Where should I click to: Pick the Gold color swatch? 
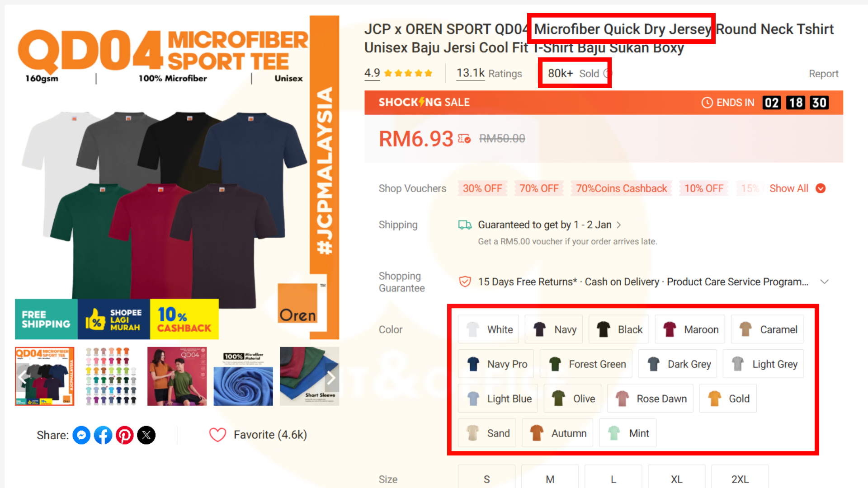coord(728,399)
